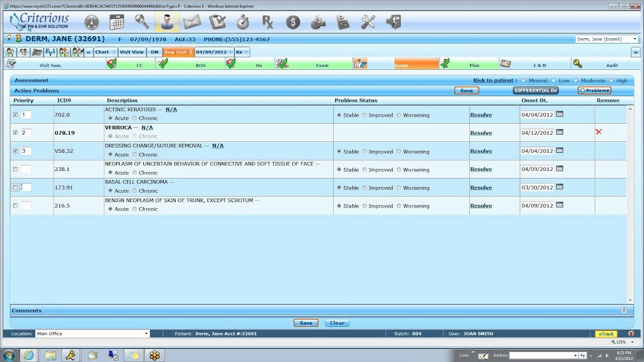Remove Verruca with the red X
The image size is (644, 362).
(598, 132)
